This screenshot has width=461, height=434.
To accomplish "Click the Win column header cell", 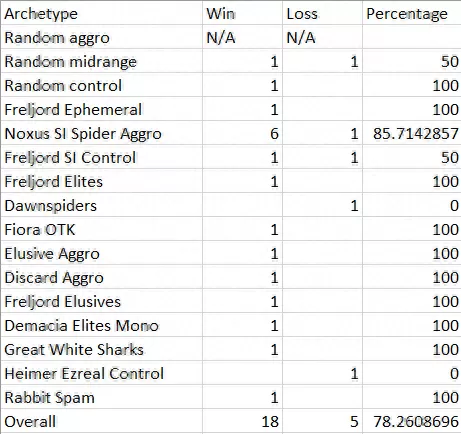I will click(x=242, y=13).
